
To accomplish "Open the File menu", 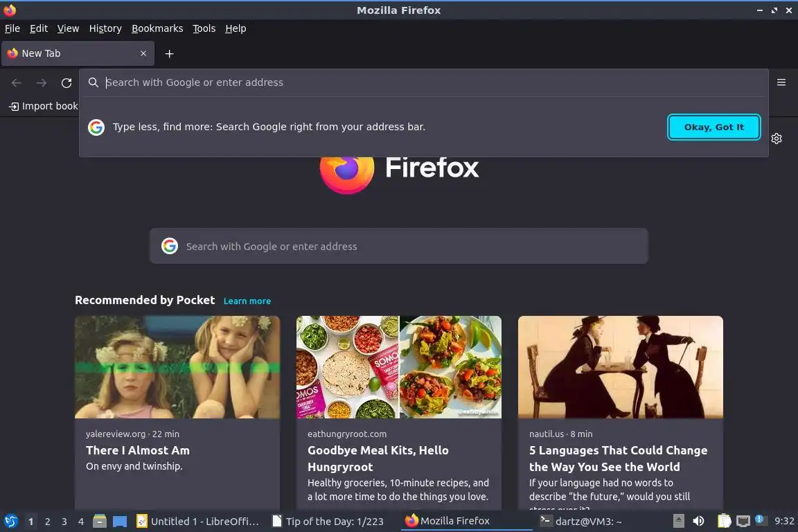I will click(12, 28).
